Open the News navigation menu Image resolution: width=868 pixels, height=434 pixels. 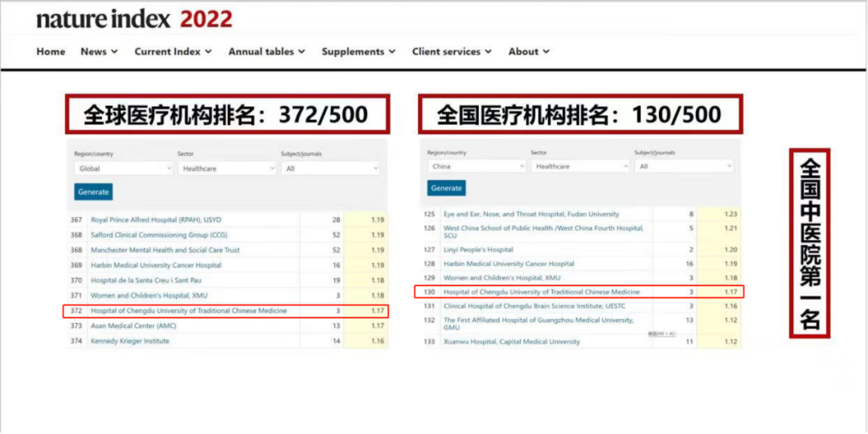(x=99, y=51)
